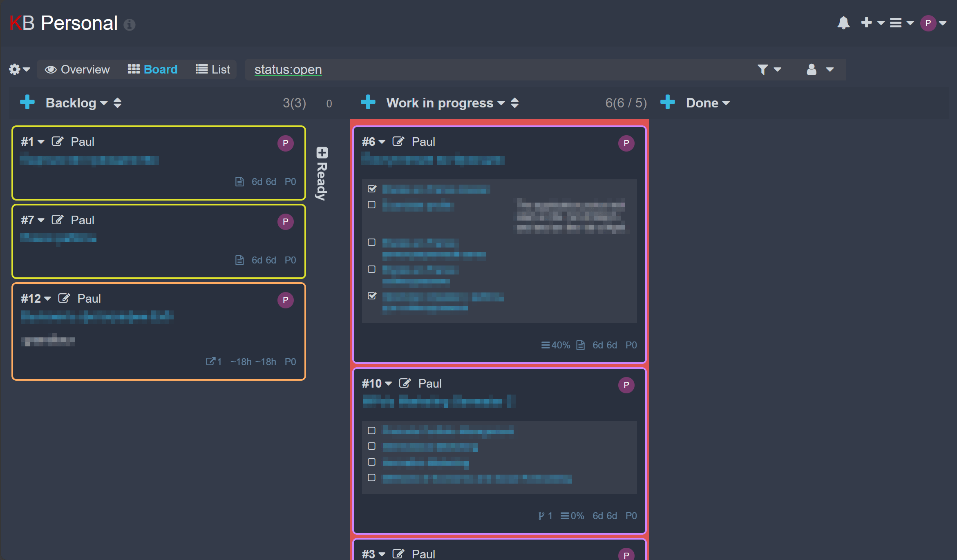Edit task #1 with the pencil icon
Image resolution: width=957 pixels, height=560 pixels.
[x=58, y=141]
